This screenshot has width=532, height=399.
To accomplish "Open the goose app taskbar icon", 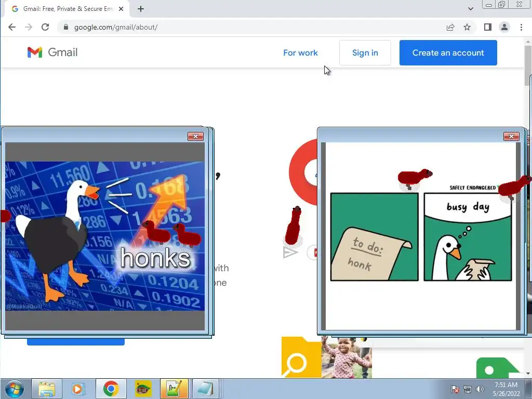I will [x=143, y=389].
